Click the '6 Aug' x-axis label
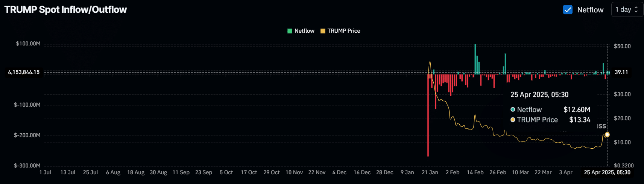644x184 pixels. pyautogui.click(x=113, y=172)
